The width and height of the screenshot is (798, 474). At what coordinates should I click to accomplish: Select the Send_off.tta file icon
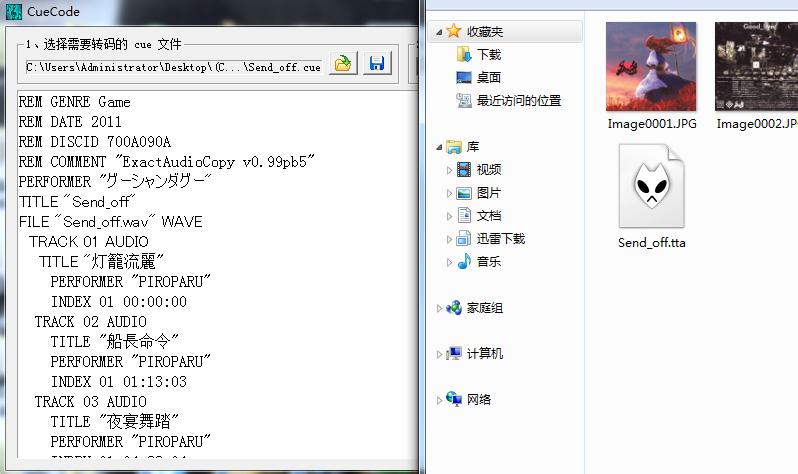tap(651, 186)
